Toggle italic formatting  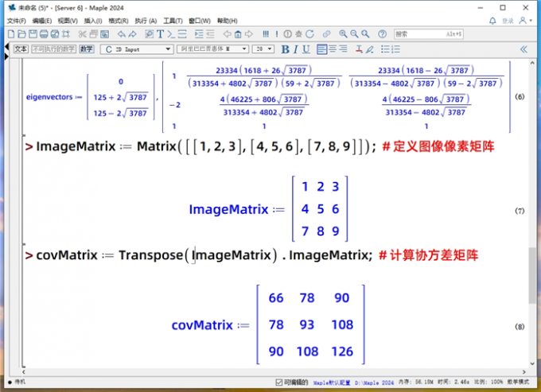[x=296, y=49]
